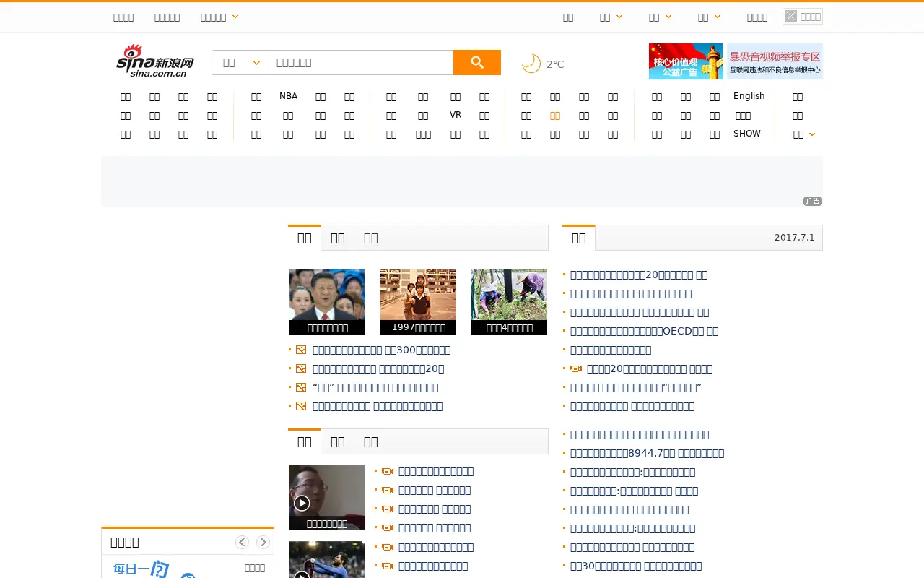Click the blue 每日一闪 logo
Image resolution: width=924 pixels, height=578 pixels.
141,569
